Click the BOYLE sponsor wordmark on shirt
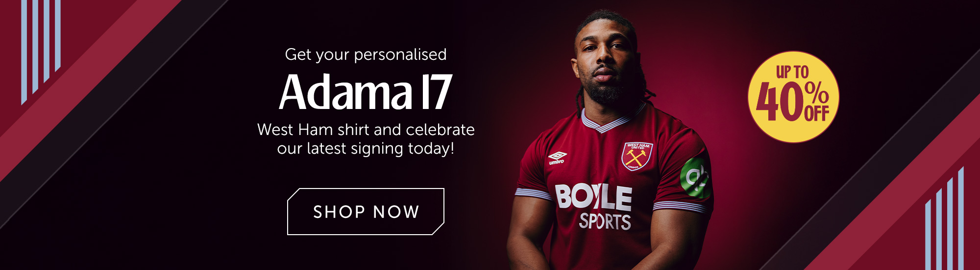 (593, 197)
